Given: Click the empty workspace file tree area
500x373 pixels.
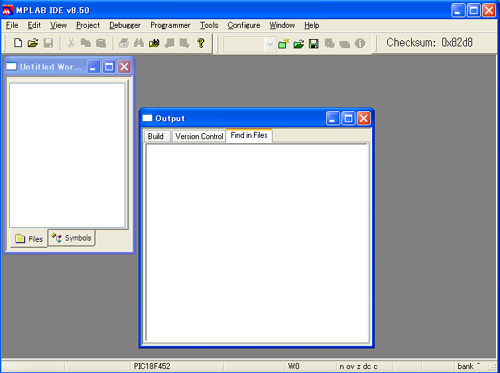Looking at the screenshot, I should pos(67,155).
